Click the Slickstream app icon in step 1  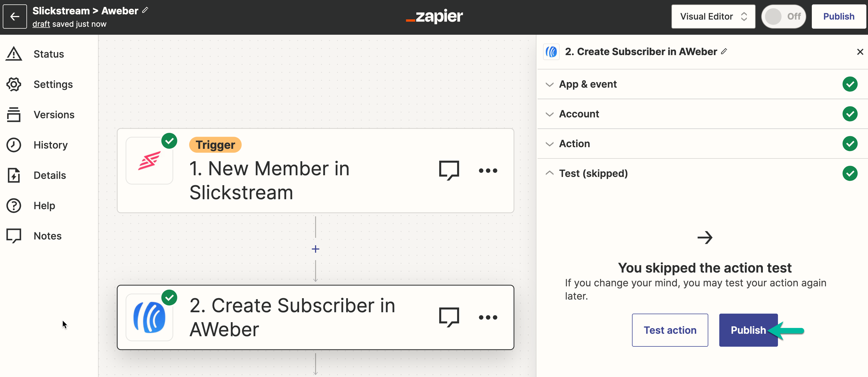(x=149, y=160)
